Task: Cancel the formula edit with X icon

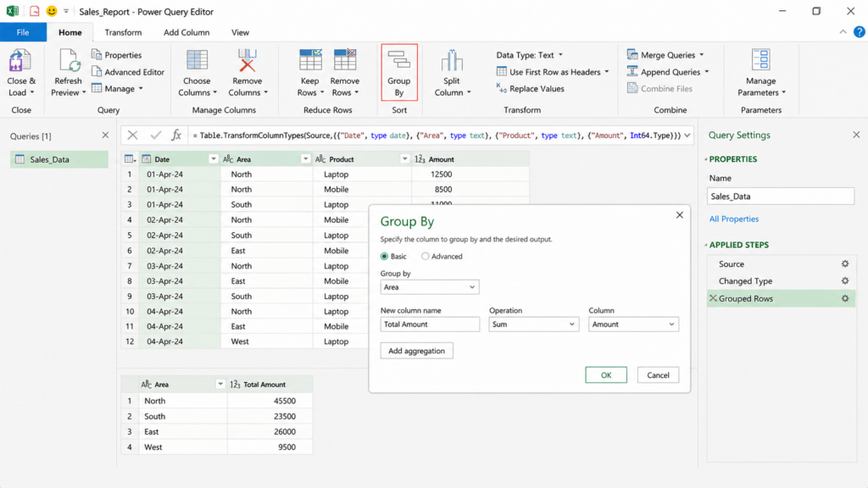Action: [132, 135]
